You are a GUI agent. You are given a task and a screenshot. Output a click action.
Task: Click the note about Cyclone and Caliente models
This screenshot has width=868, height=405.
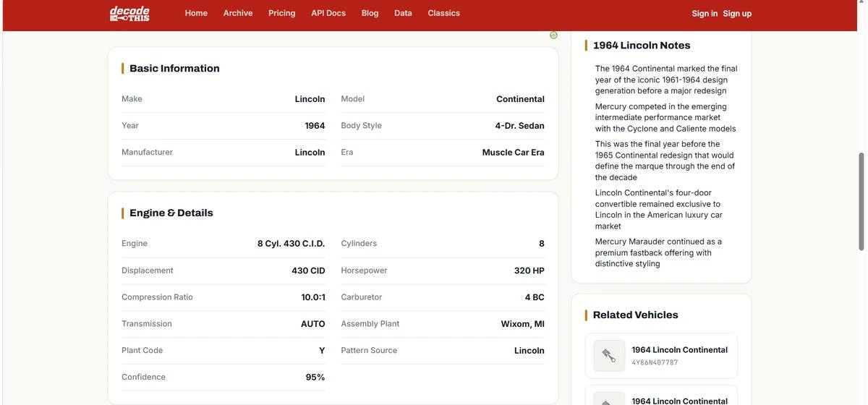click(x=665, y=117)
